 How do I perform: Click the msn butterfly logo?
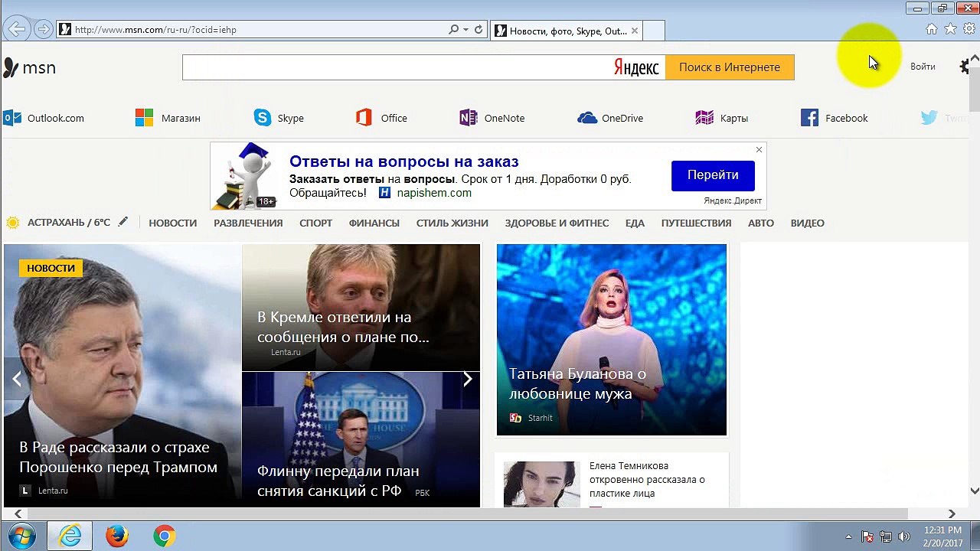(x=30, y=67)
